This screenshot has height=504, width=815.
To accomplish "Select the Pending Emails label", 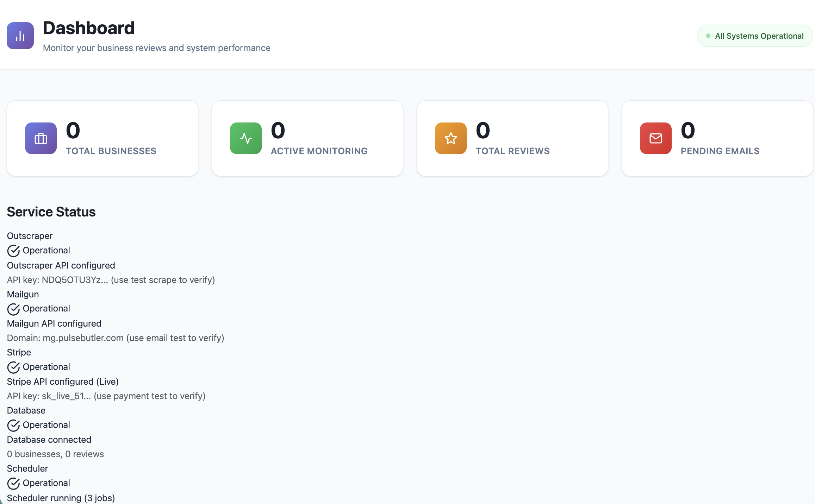I will tap(720, 151).
